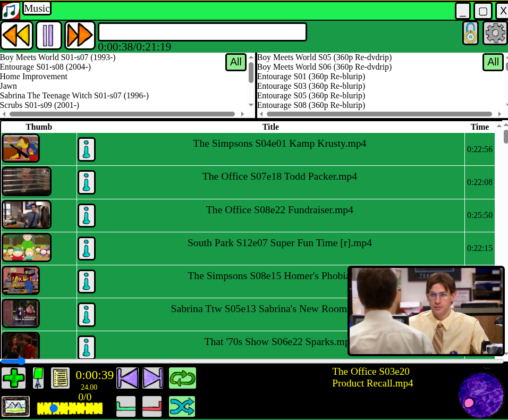Click the green flag marker icon
The width and height of the screenshot is (508, 420).
(38, 378)
